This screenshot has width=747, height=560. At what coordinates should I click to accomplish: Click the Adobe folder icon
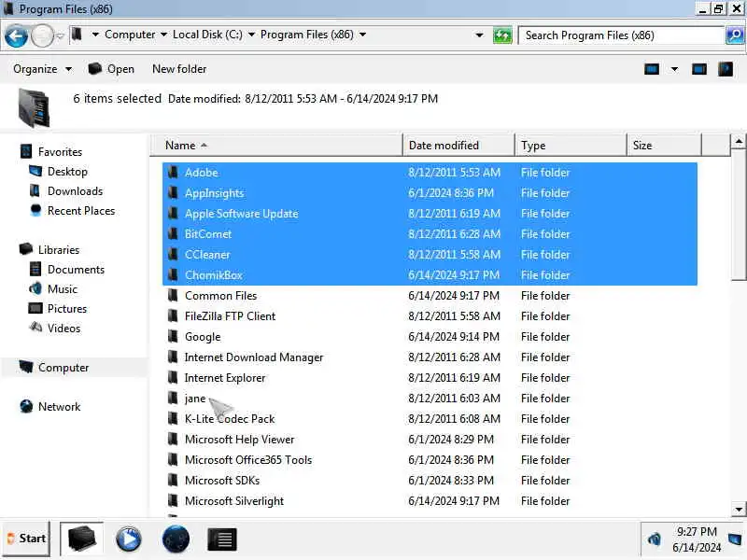pyautogui.click(x=174, y=173)
